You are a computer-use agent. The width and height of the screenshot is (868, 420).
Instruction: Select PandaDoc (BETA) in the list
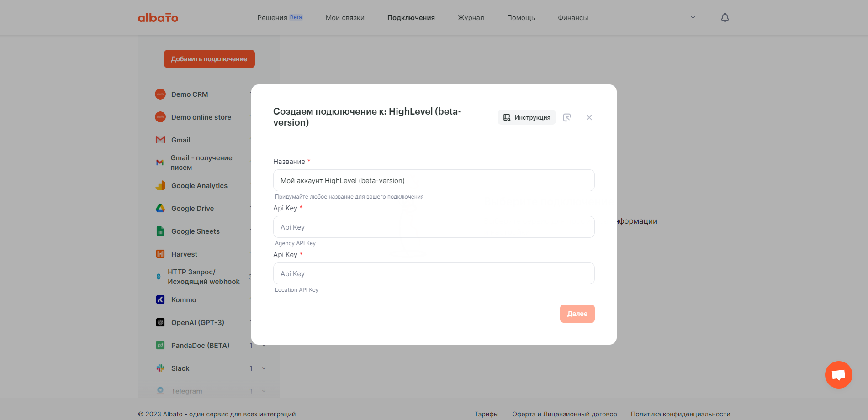[x=201, y=345]
